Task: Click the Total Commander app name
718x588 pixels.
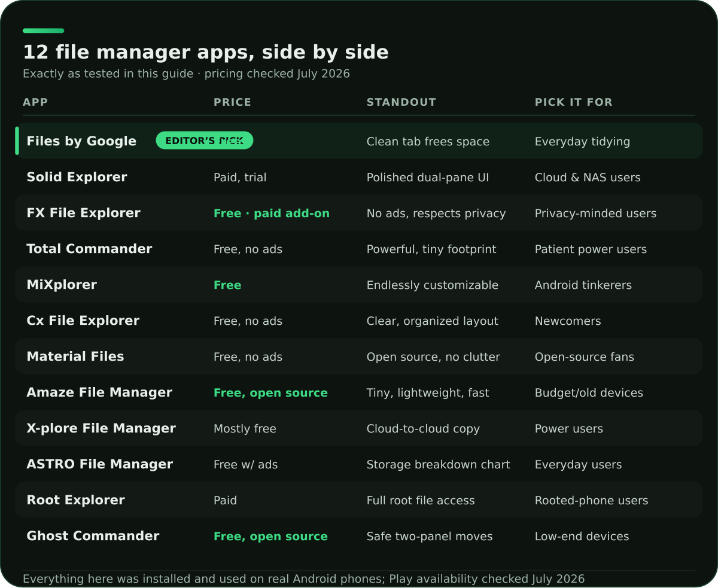Action: tap(89, 249)
